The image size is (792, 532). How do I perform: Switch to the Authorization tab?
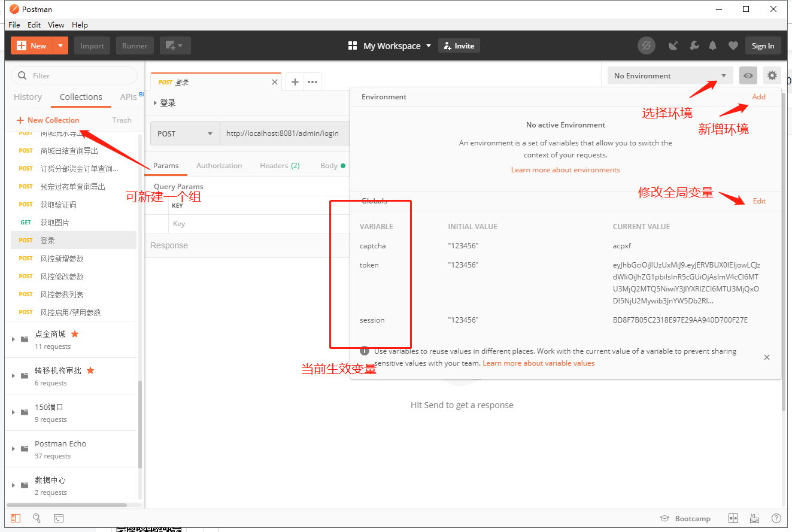(x=219, y=165)
